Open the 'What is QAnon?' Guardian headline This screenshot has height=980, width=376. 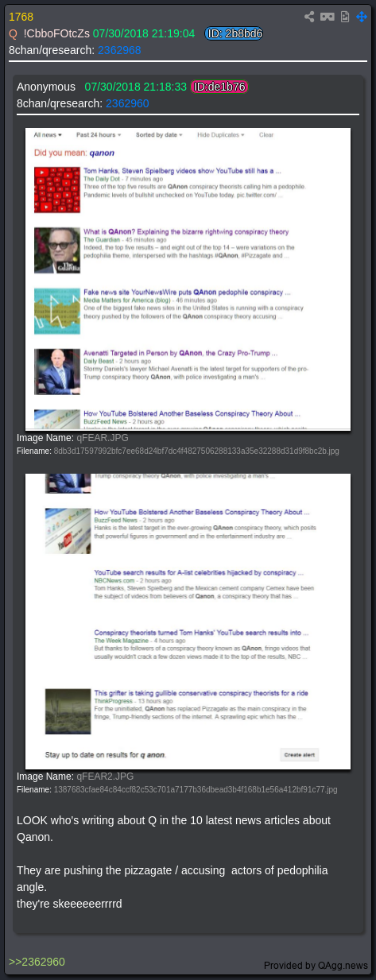(187, 231)
